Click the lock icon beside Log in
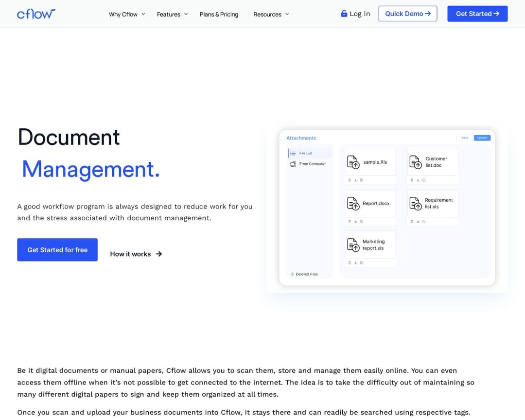This screenshot has width=525, height=420. tap(344, 14)
